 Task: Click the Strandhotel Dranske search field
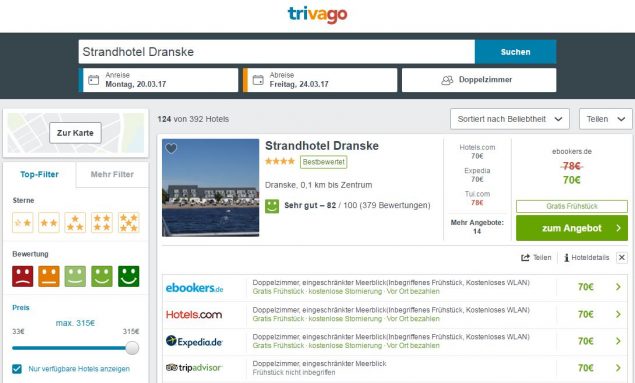click(277, 52)
